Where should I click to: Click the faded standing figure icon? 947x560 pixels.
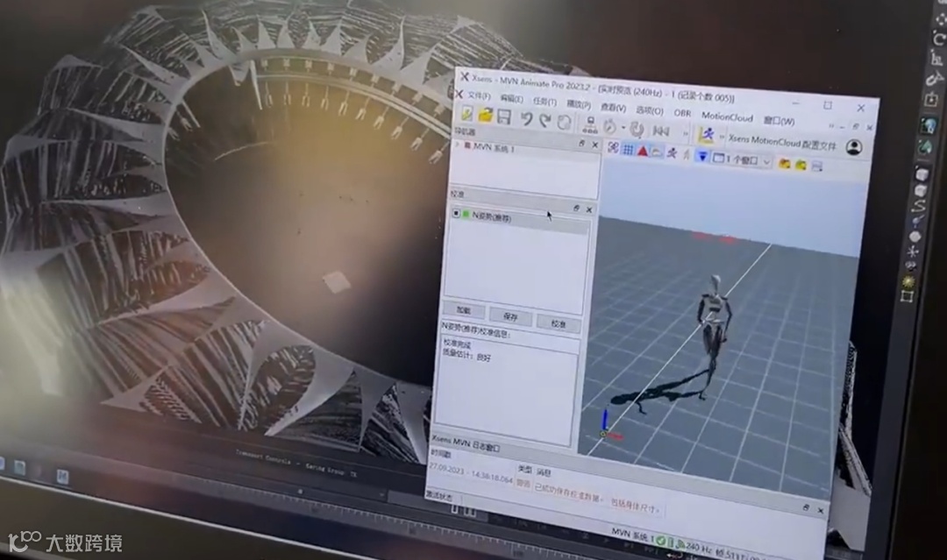point(686,155)
